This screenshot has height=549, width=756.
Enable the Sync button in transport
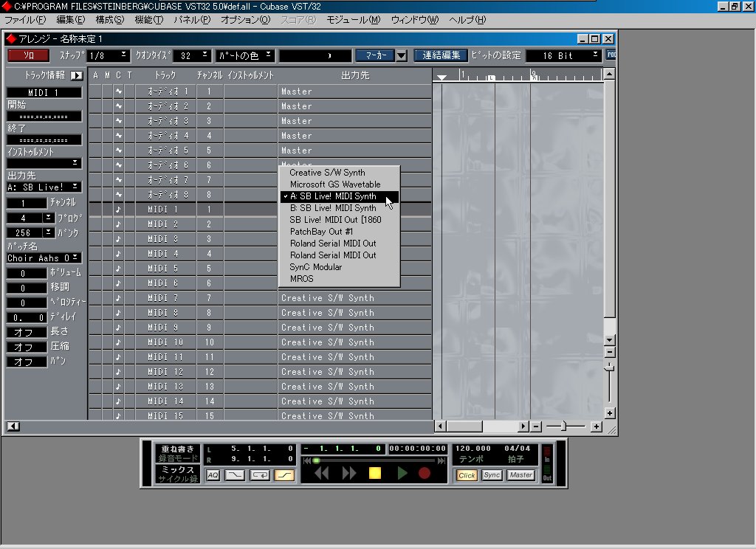[x=492, y=475]
